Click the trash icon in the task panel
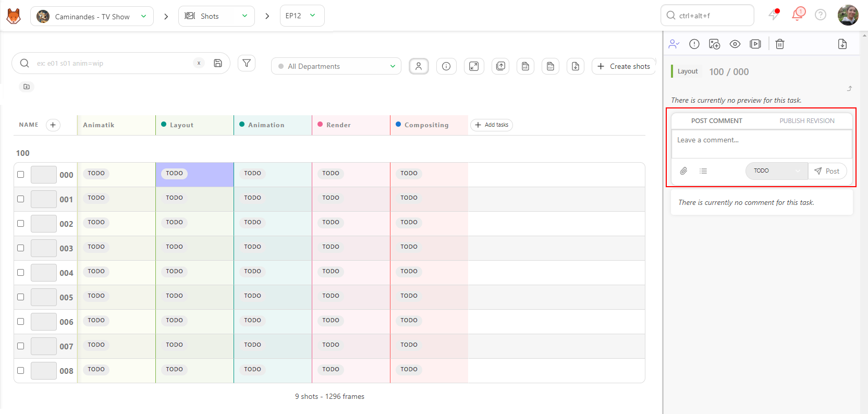Viewport: 868px width, 414px height. pyautogui.click(x=779, y=44)
